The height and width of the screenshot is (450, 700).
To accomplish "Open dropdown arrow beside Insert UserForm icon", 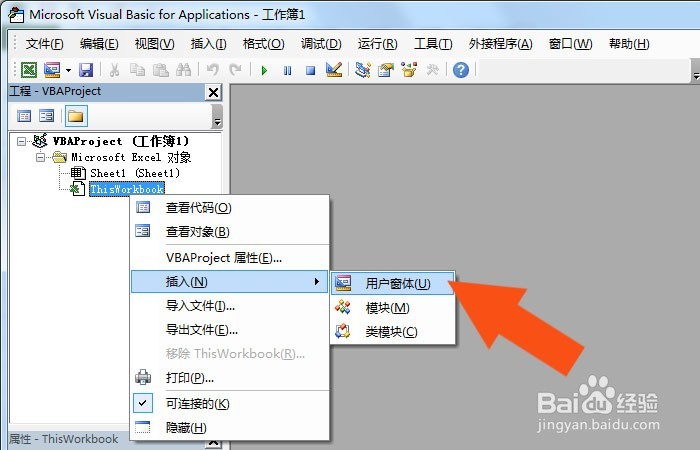I will 68,70.
